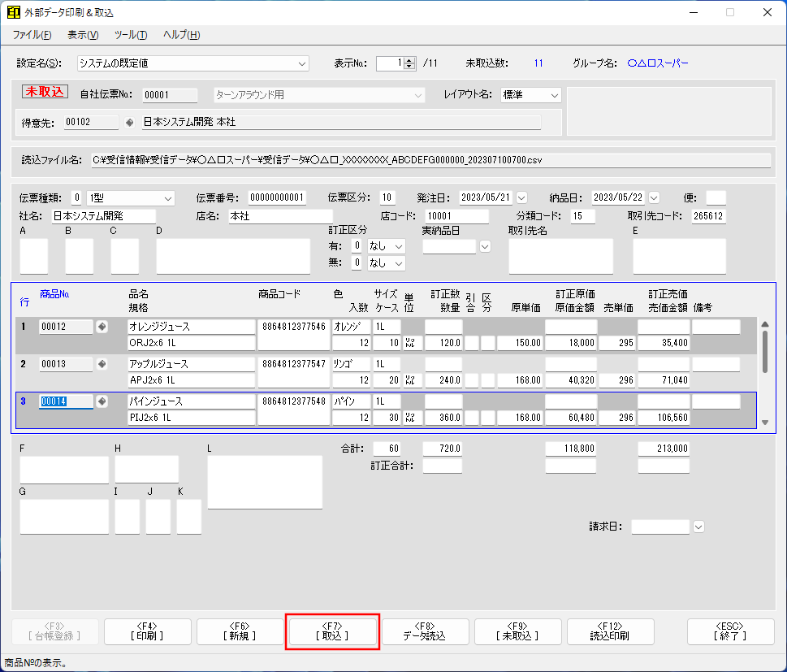Open the 伝票種類 dropdown

pos(168,197)
